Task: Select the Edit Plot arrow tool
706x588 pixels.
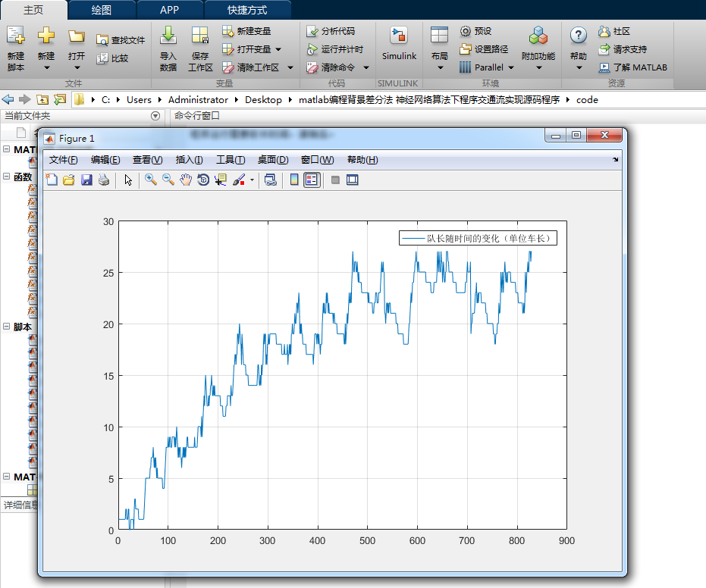Action: point(128,180)
